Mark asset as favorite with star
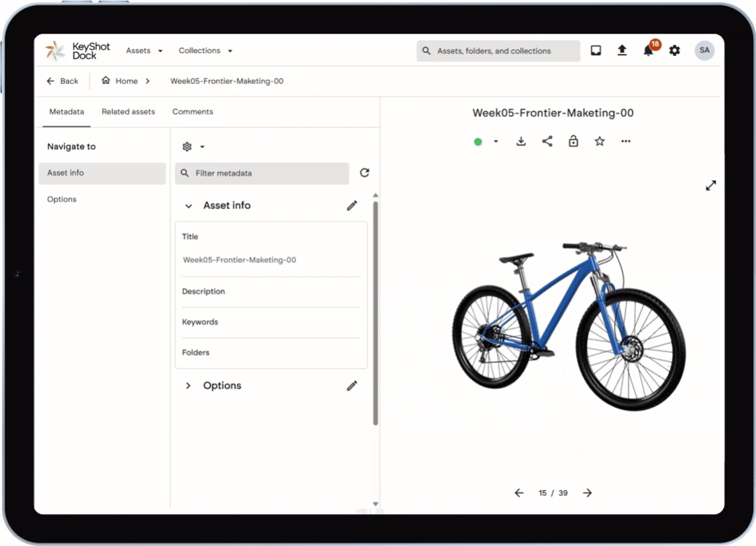 (x=600, y=141)
